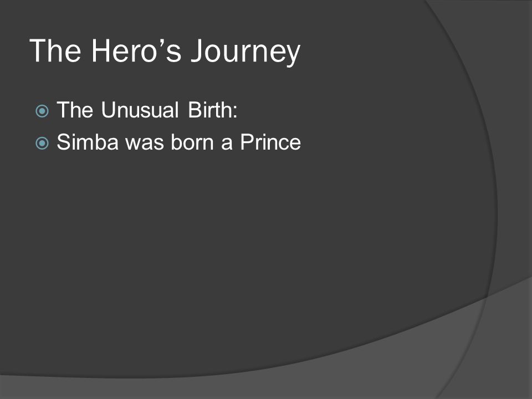Click the bullet icon beside "Simba was born"

pos(42,143)
